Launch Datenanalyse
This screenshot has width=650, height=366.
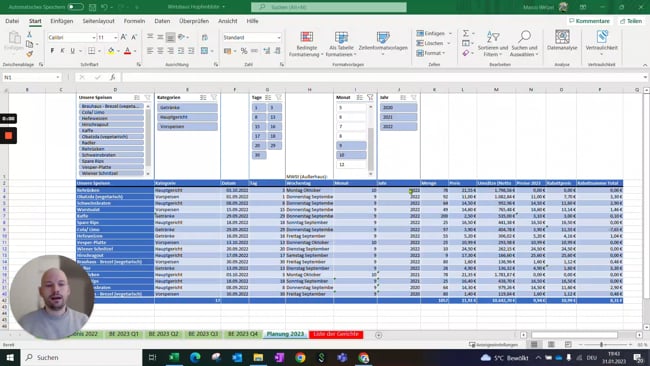(x=562, y=40)
